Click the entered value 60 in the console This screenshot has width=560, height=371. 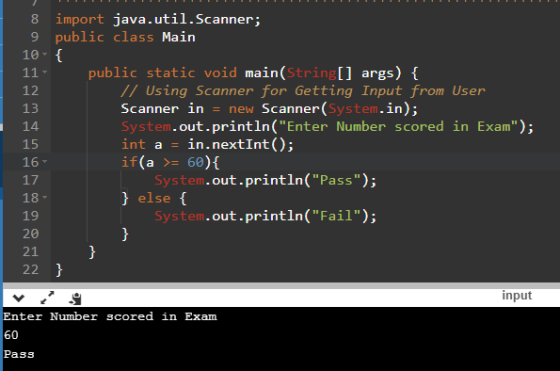11,335
